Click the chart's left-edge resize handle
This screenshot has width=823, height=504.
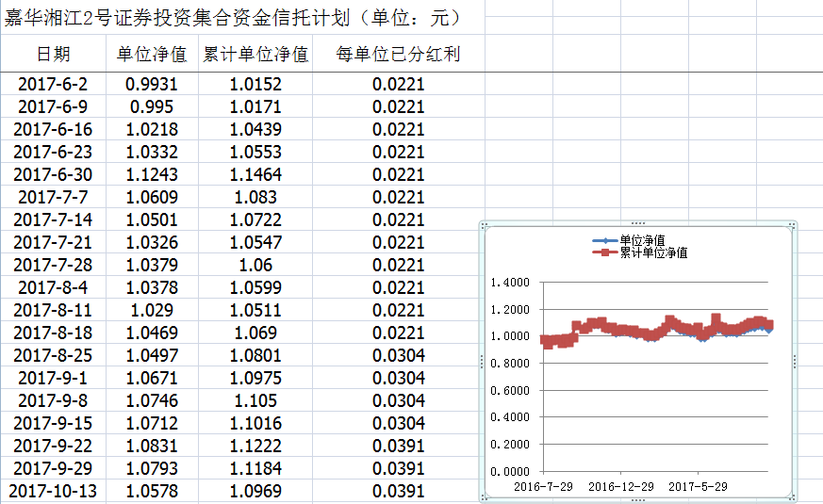482,360
